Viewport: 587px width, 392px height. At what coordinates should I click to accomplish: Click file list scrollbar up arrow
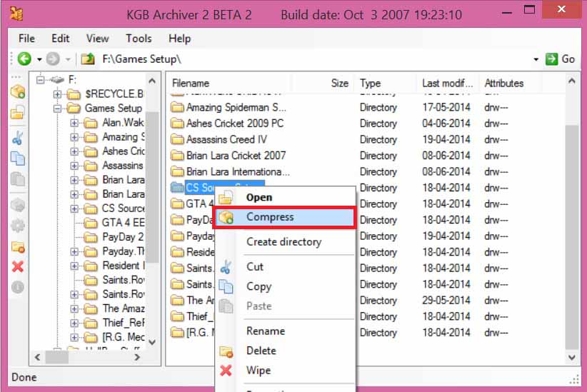point(572,81)
